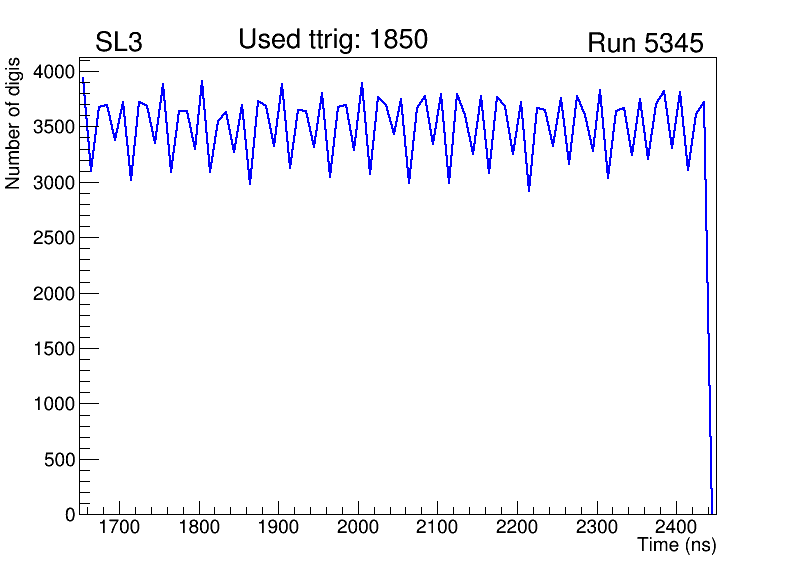The width and height of the screenshot is (796, 572).
Task: Click the 1700 x-axis tick label
Action: pyautogui.click(x=120, y=527)
